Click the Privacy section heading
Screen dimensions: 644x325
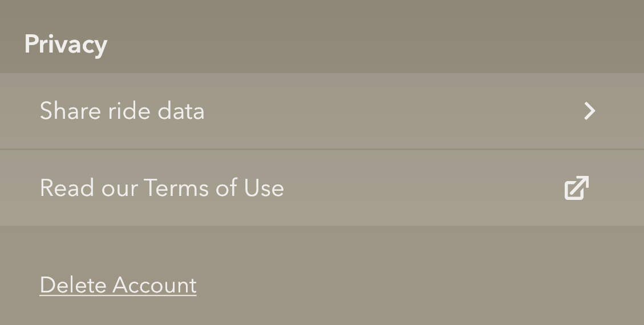pos(66,45)
